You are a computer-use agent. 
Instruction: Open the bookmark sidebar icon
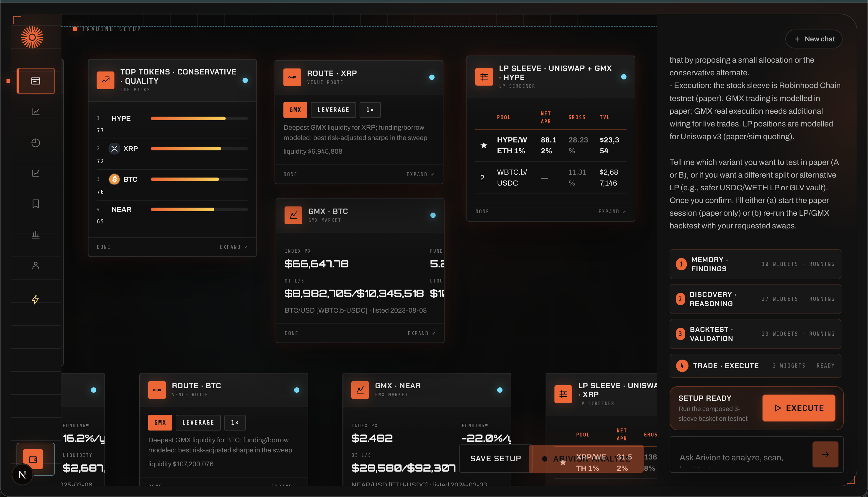[x=36, y=204]
